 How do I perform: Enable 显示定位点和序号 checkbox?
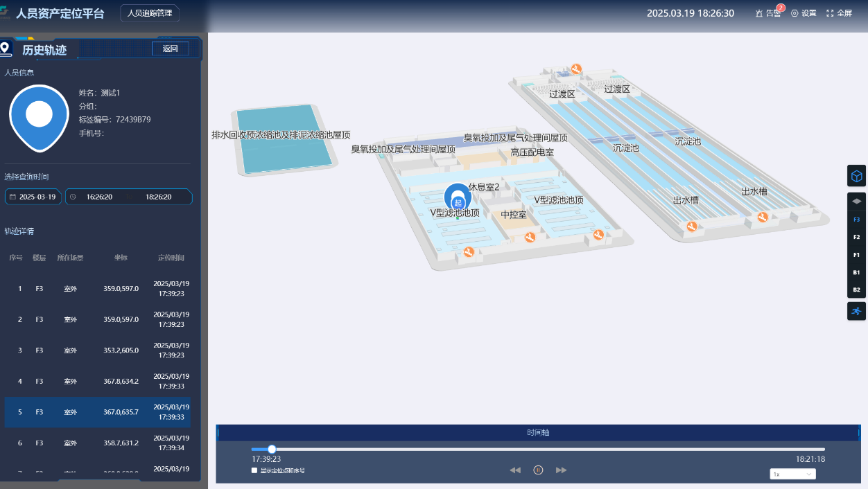click(x=254, y=470)
